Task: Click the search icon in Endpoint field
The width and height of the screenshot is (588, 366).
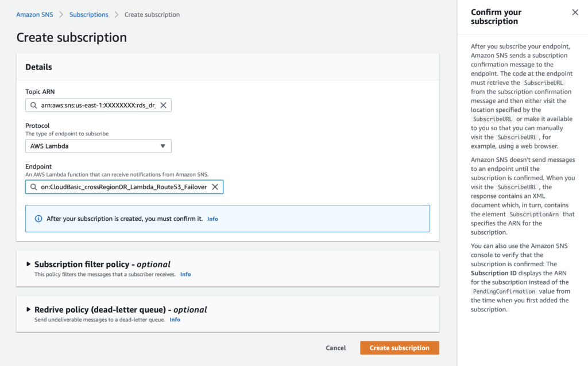Action: [x=33, y=186]
